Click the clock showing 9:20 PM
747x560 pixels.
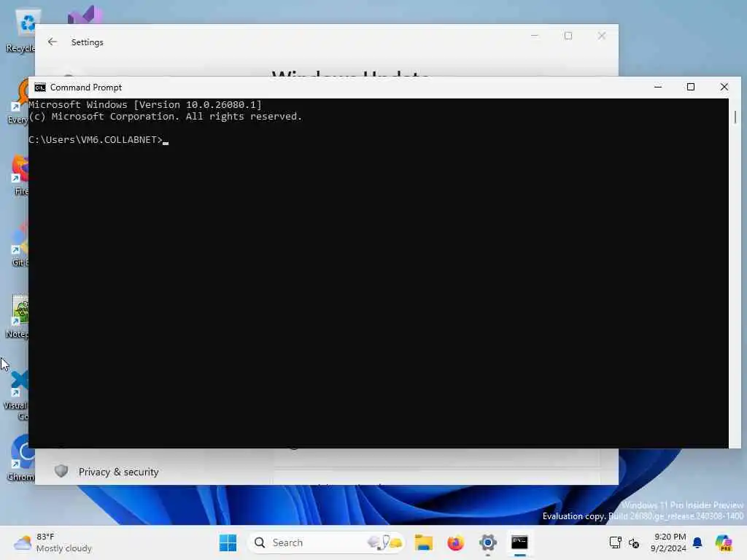(669, 542)
